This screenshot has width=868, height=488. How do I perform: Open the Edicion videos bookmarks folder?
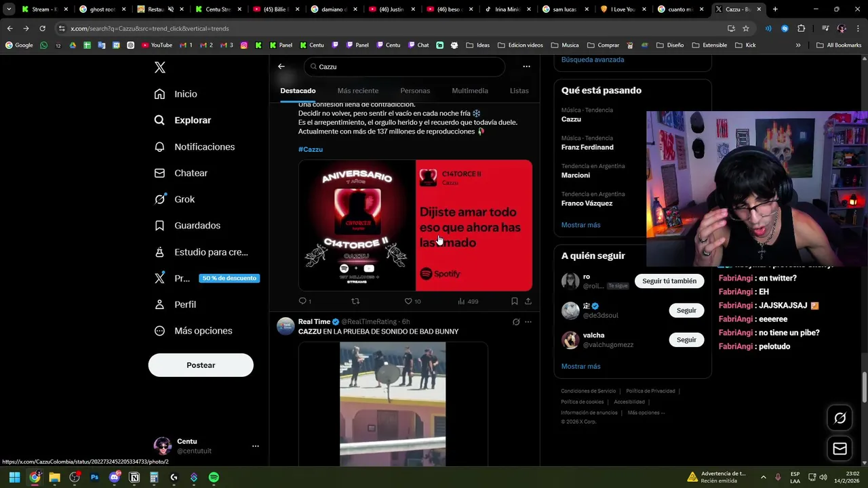point(520,45)
